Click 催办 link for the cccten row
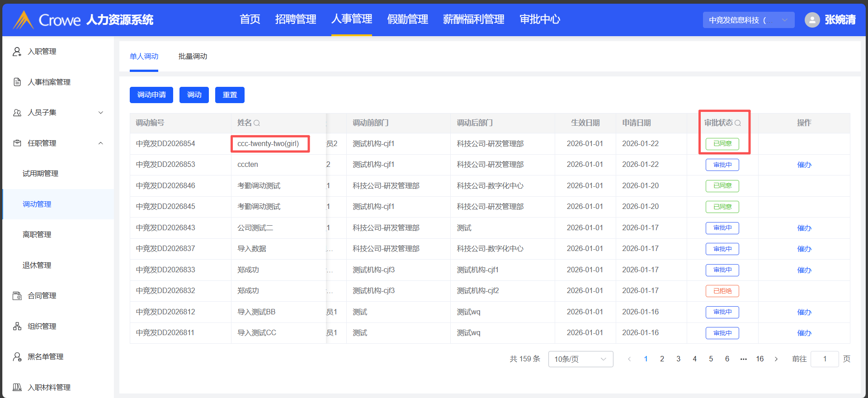868x398 pixels. pos(804,165)
